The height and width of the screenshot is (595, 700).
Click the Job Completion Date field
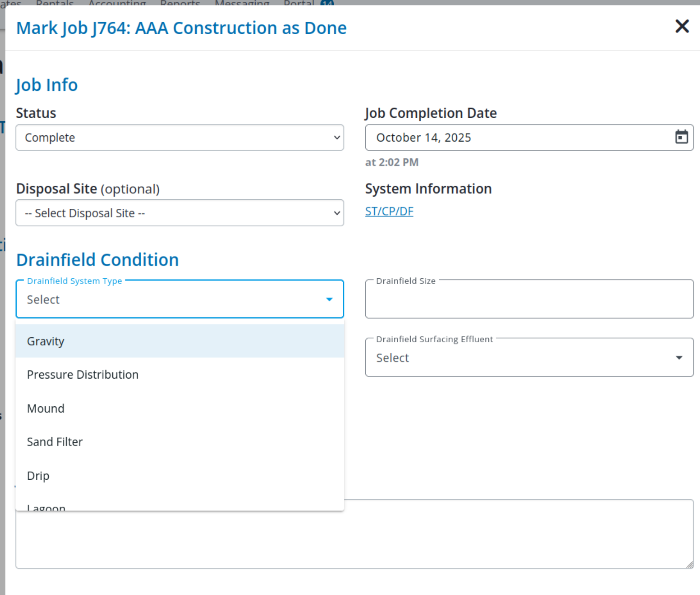pos(529,137)
